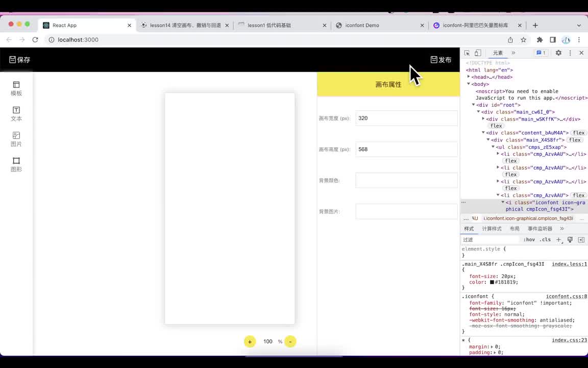Image resolution: width=588 pixels, height=368 pixels.
Task: Open the 文本 text component icon
Action: point(16,114)
